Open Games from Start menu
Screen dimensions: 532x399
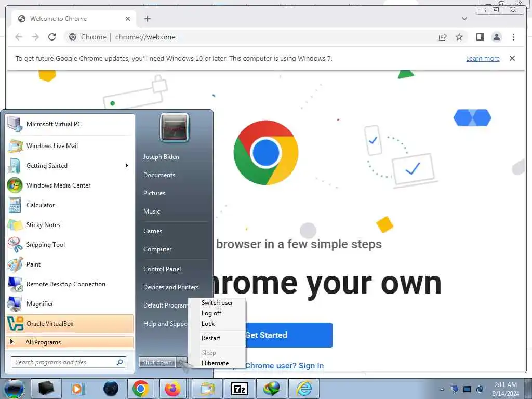[153, 231]
